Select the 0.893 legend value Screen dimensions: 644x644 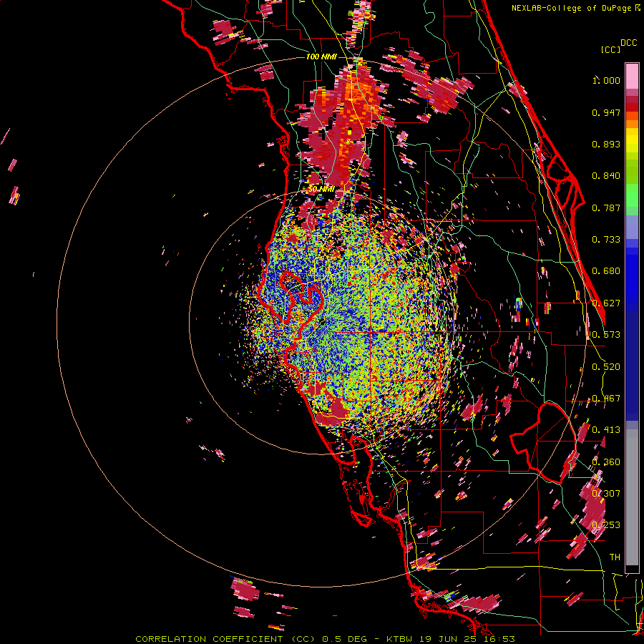(x=606, y=144)
